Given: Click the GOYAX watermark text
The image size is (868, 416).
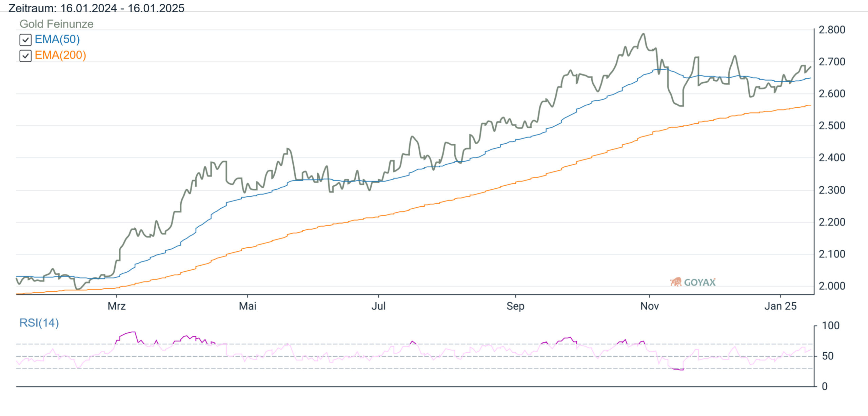Looking at the screenshot, I should click(x=700, y=283).
